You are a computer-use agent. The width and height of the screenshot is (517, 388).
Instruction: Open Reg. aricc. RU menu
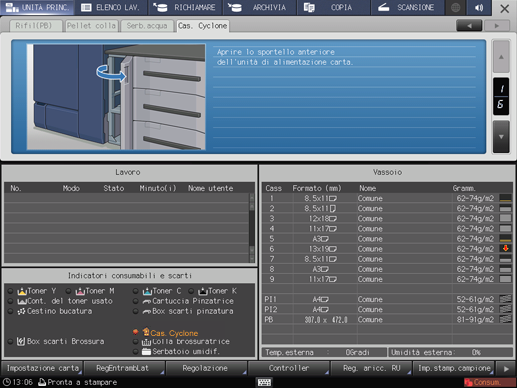point(371,368)
